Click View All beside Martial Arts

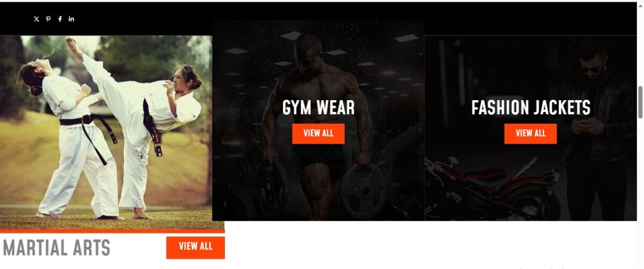pyautogui.click(x=195, y=246)
